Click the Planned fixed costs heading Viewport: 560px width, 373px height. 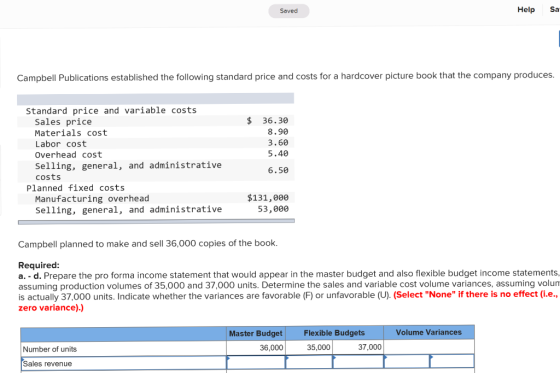[75, 188]
